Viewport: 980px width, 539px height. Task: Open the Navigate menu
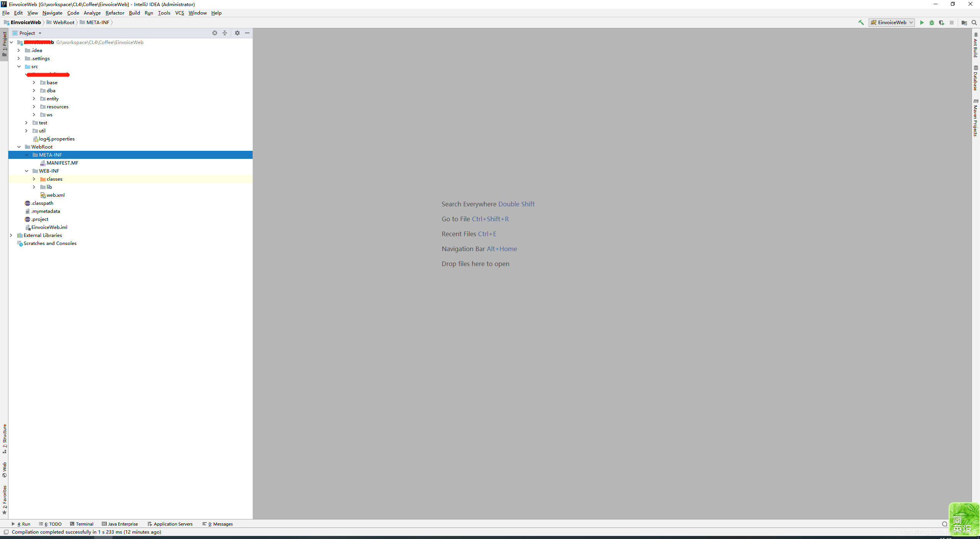click(52, 13)
